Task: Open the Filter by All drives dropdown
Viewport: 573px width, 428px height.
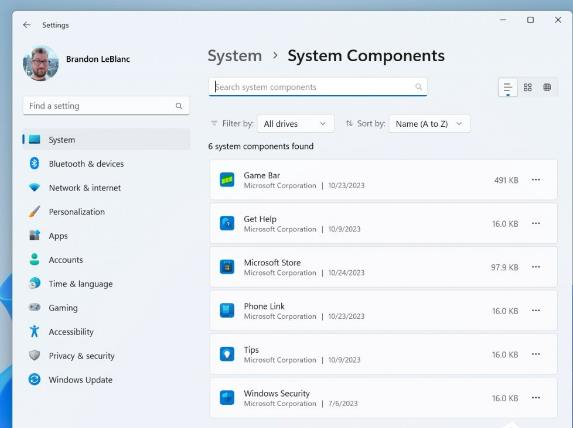Action: point(295,124)
